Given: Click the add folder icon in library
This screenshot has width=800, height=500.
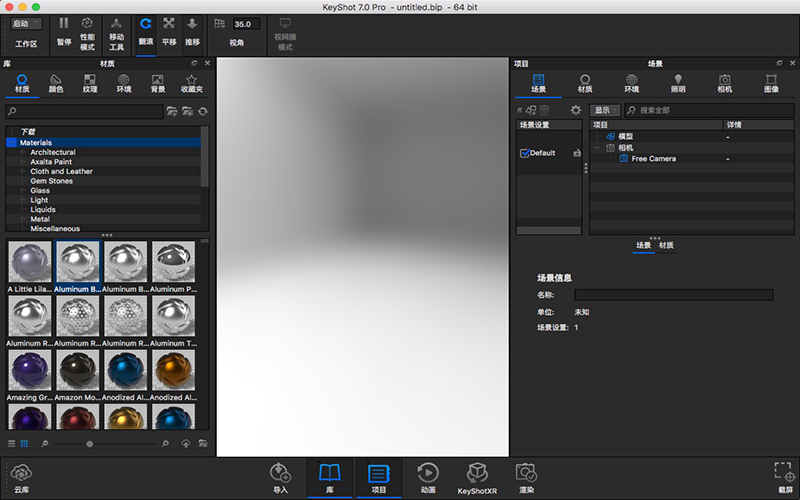Looking at the screenshot, I should [x=172, y=111].
